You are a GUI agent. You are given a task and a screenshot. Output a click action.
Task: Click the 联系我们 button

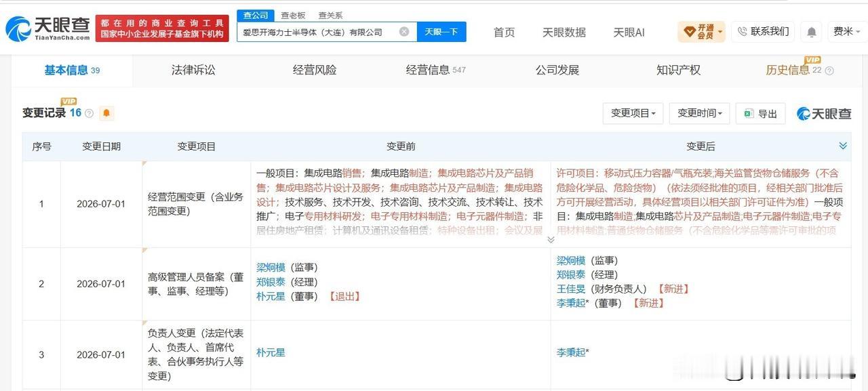click(x=763, y=31)
